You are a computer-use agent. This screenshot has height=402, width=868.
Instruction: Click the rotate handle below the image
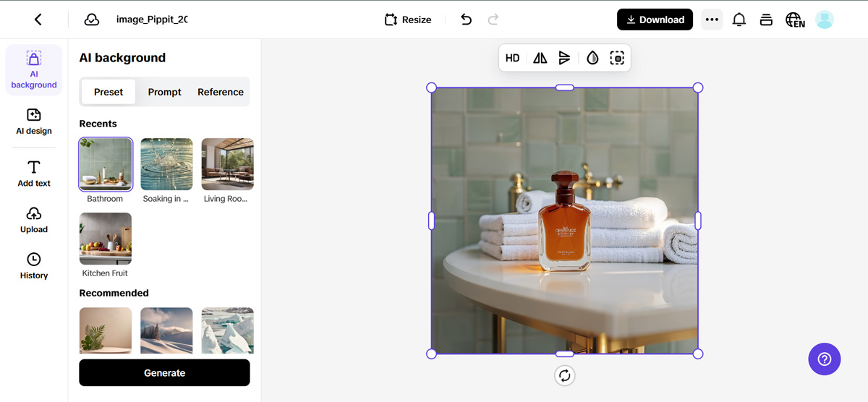tap(565, 375)
